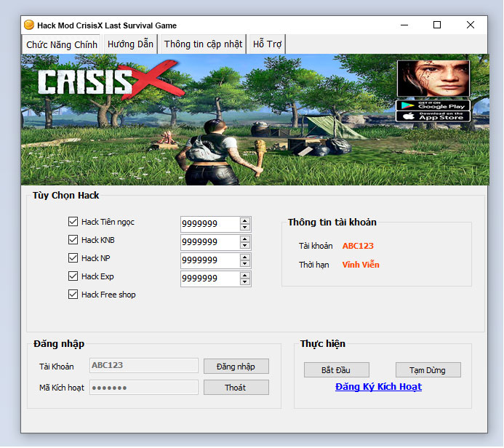Open the Hỗ Trợ tab
The height and width of the screenshot is (448, 504).
[267, 44]
